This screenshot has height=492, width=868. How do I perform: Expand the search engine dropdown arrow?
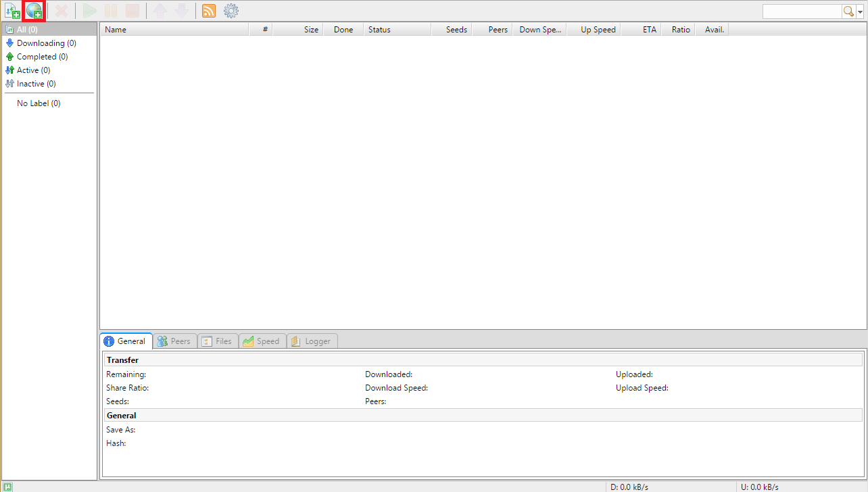pos(861,12)
